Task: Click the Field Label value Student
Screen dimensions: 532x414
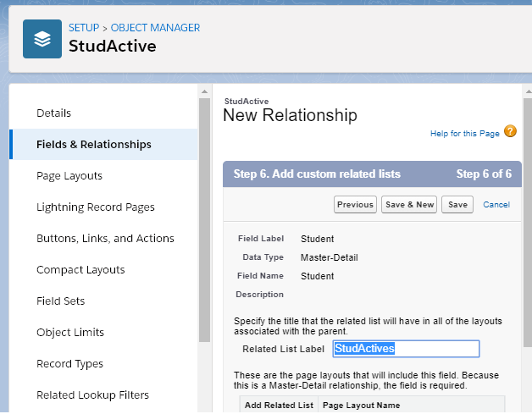Action: pyautogui.click(x=317, y=239)
